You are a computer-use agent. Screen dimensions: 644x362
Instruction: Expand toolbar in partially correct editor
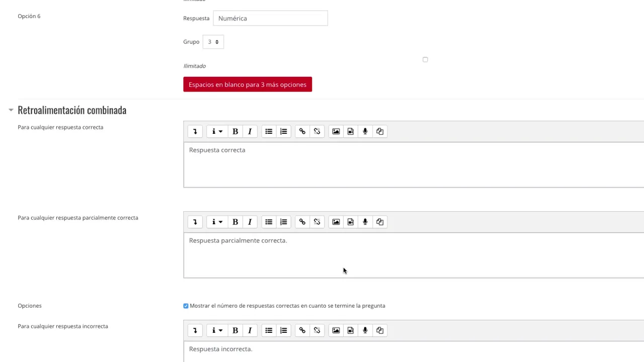[195, 222]
